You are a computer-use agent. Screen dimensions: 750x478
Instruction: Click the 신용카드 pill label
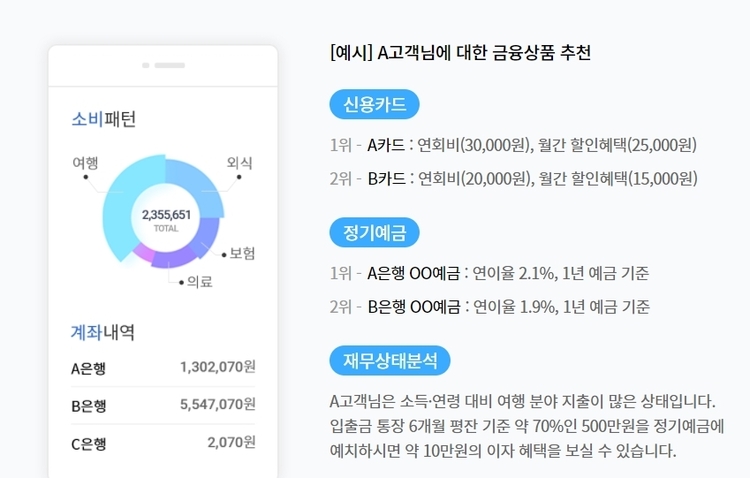pyautogui.click(x=374, y=105)
